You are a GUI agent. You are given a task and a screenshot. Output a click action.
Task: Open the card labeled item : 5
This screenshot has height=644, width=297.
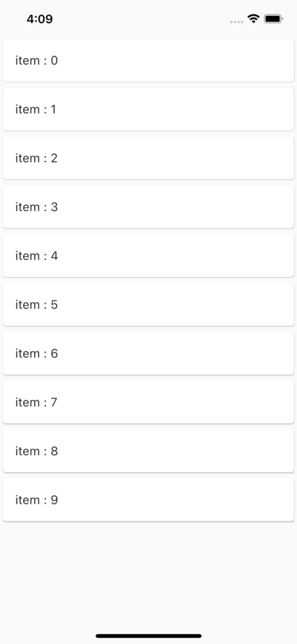(x=148, y=305)
